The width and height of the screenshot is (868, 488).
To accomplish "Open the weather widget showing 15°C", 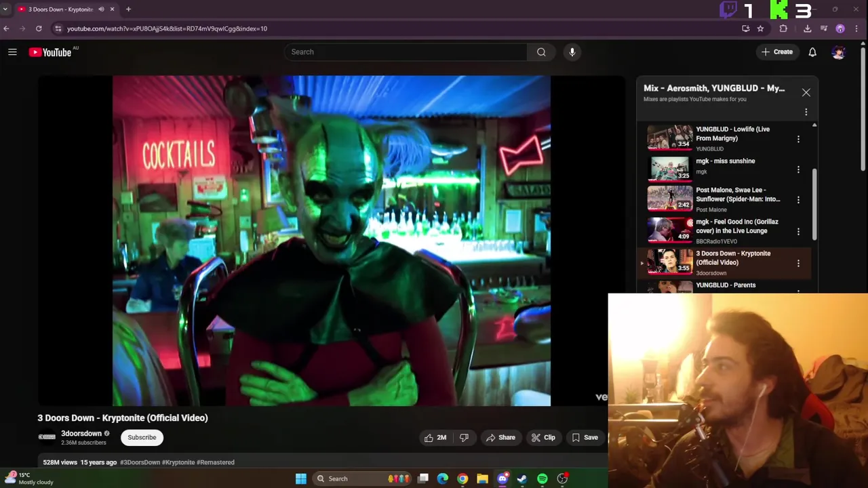I will pyautogui.click(x=28, y=479).
